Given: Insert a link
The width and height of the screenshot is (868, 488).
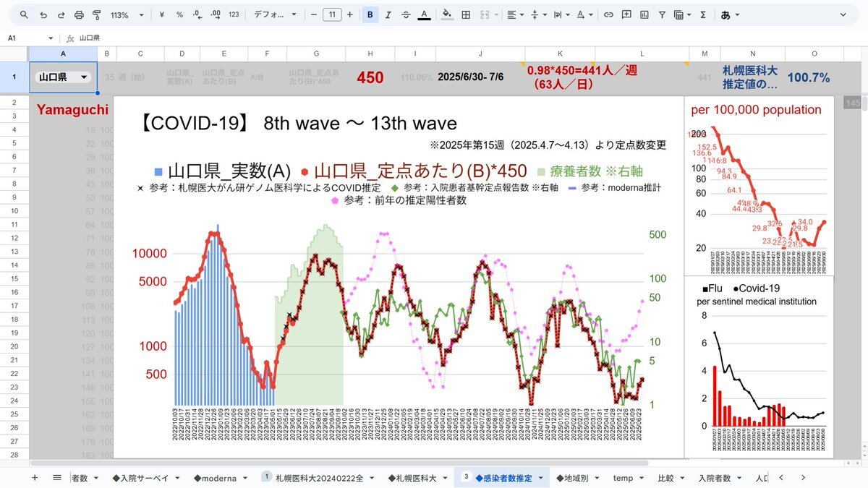Looking at the screenshot, I should [608, 14].
